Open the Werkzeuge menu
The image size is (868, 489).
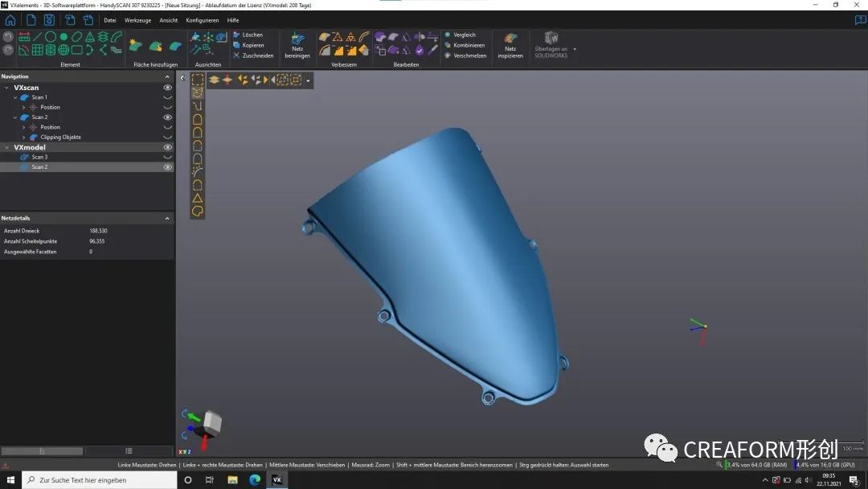pyautogui.click(x=137, y=20)
